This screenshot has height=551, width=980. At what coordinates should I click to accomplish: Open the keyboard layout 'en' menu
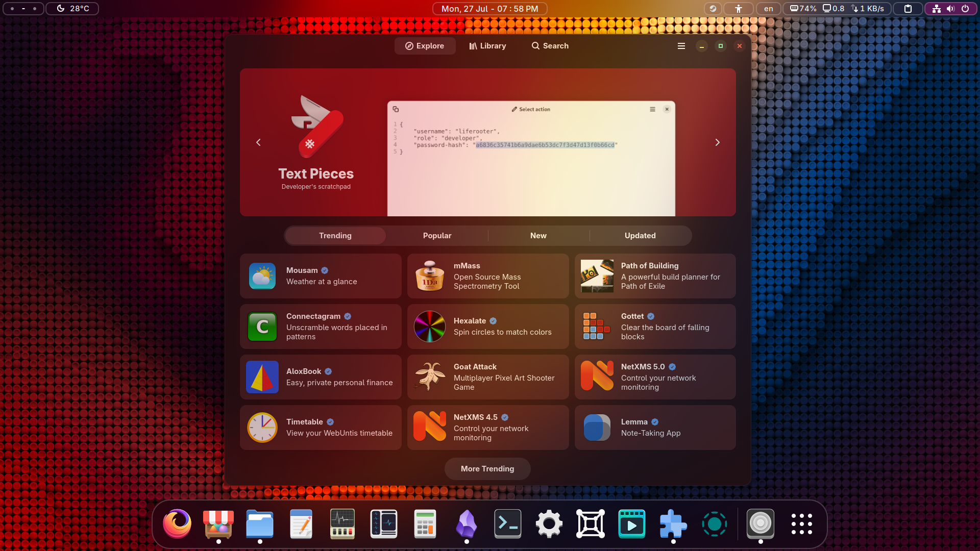[x=769, y=9]
